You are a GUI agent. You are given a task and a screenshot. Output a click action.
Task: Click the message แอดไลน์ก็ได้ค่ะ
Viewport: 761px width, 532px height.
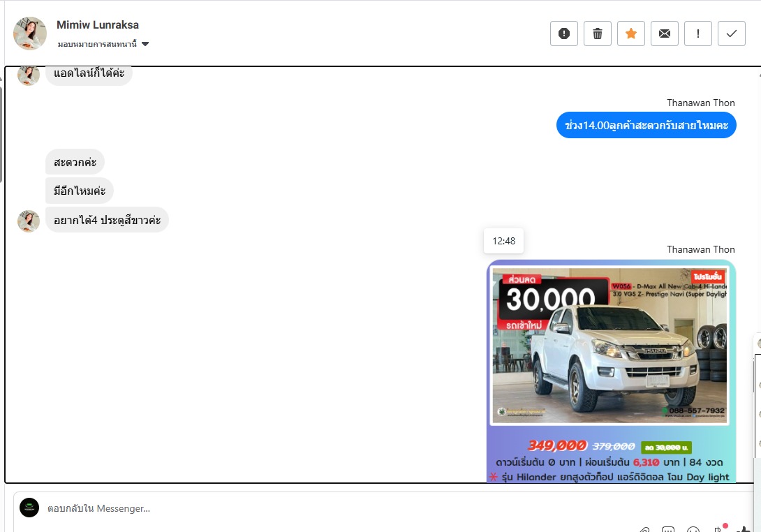[89, 74]
